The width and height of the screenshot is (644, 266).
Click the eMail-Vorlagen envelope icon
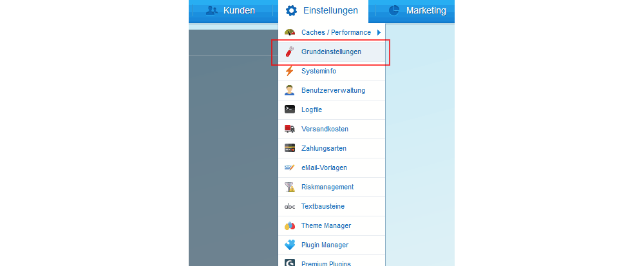(290, 167)
